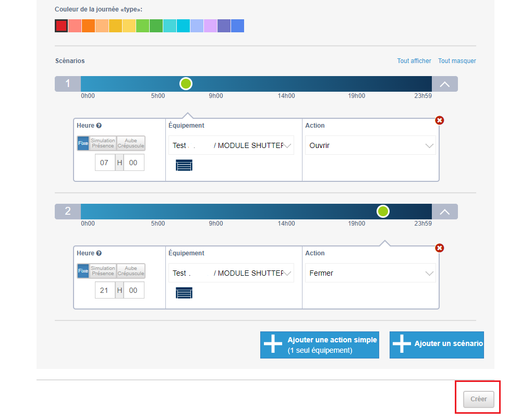Pick the cyan blue color swatch

point(184,26)
